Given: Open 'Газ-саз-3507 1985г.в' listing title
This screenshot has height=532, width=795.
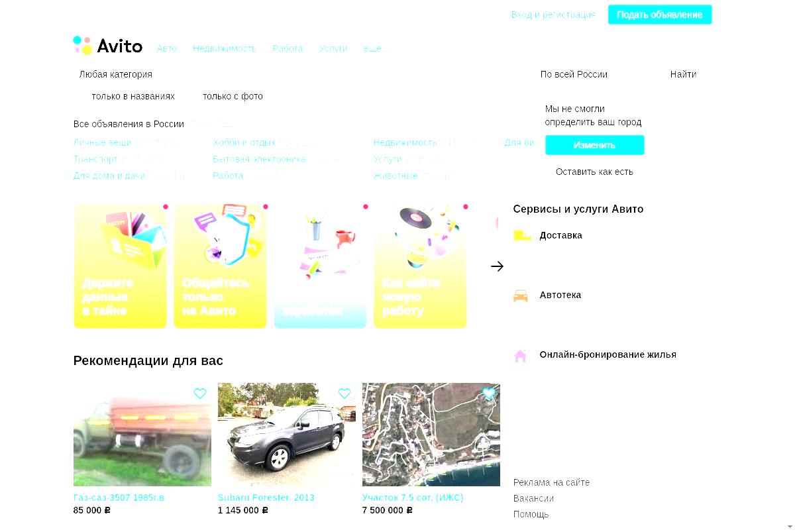Looking at the screenshot, I should pos(119,498).
